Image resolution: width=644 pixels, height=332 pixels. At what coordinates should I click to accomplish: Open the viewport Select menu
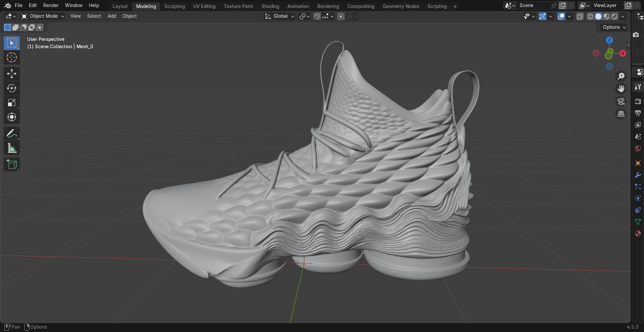pos(94,16)
